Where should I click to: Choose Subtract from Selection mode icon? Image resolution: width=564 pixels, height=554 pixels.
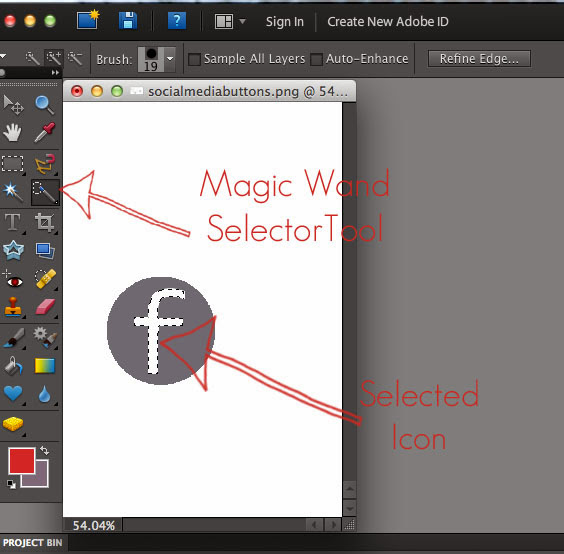[75, 58]
